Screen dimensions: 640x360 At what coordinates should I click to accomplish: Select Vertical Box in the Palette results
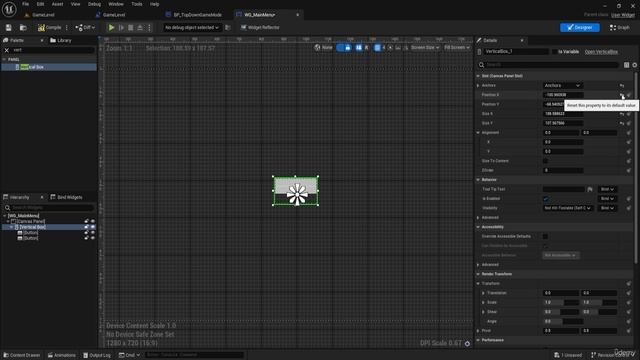click(49, 67)
